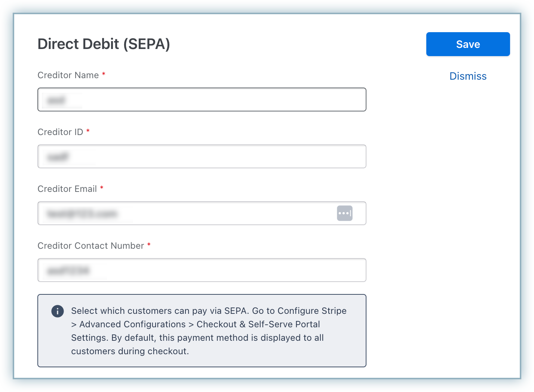
Task: Select the "Creditor Email" label
Action: click(67, 189)
